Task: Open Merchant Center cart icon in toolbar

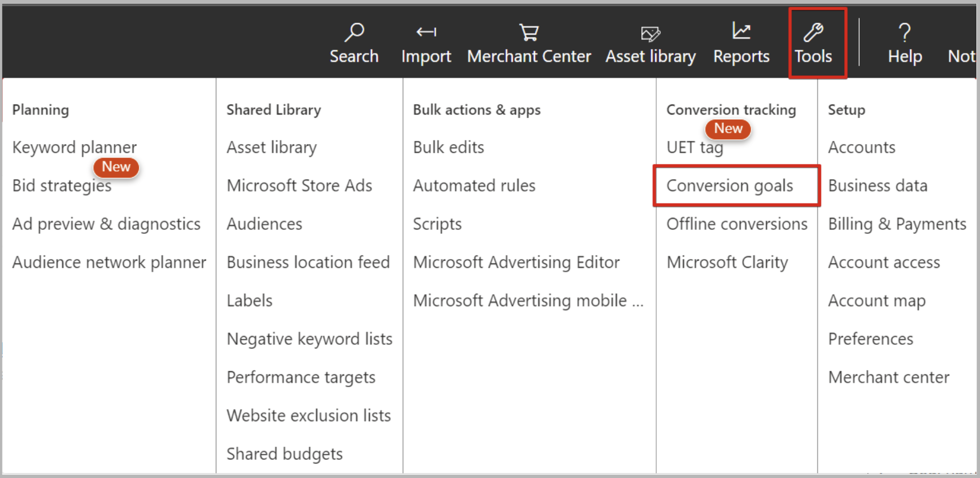Action: pyautogui.click(x=529, y=33)
